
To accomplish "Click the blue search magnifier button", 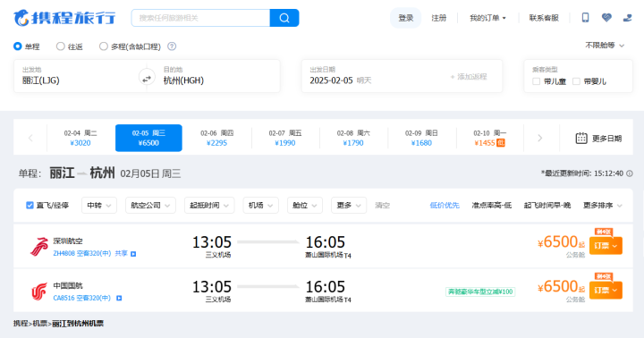I will (x=284, y=18).
